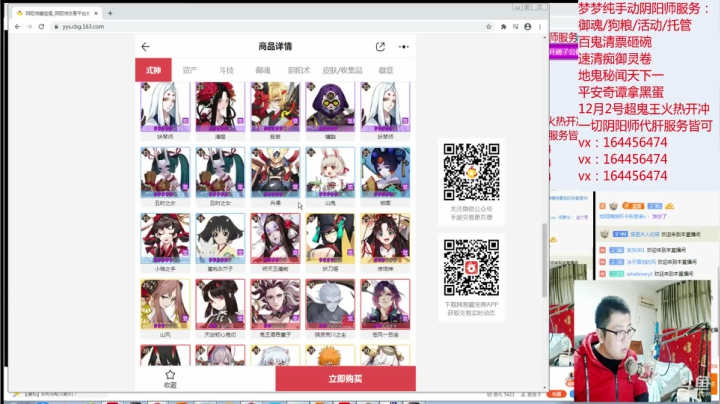720x404 pixels.
Task: Close the 藏宝阁 browser tab
Action: [x=96, y=13]
